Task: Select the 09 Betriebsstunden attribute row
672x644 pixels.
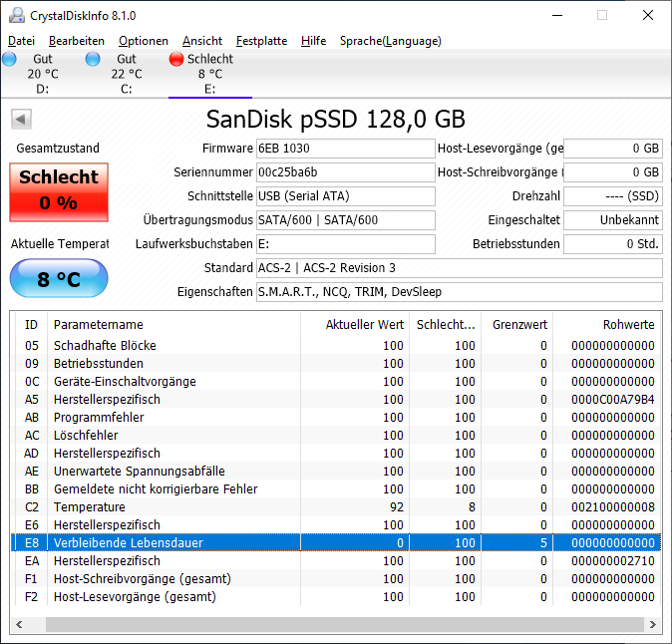Action: pos(336,363)
